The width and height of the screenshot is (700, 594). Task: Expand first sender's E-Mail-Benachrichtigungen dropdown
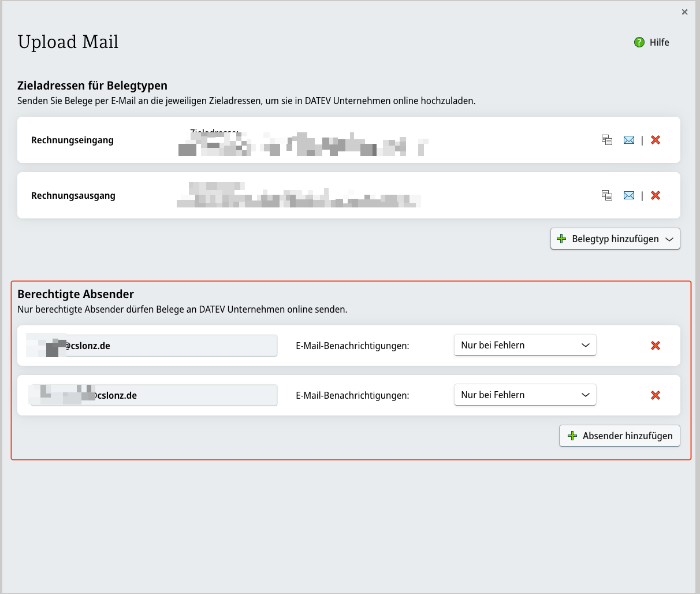(524, 345)
